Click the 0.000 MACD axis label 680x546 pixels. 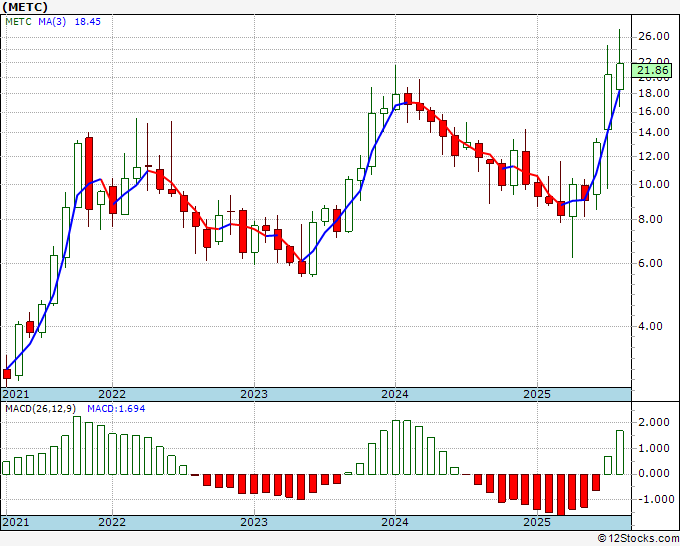coord(654,474)
